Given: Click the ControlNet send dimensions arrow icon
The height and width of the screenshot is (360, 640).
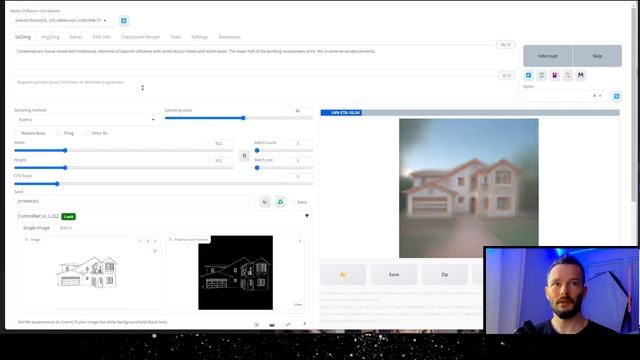Looking at the screenshot, I should (x=304, y=324).
